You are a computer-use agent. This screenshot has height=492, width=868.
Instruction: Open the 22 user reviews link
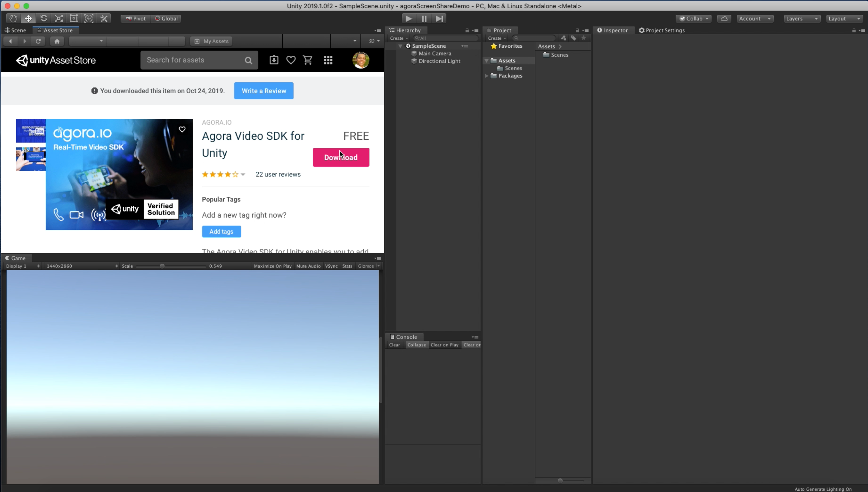point(278,174)
